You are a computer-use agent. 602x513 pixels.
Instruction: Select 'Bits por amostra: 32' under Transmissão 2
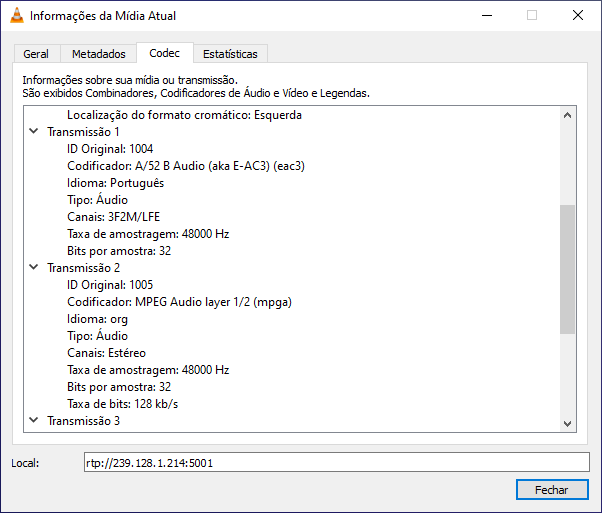tap(119, 387)
